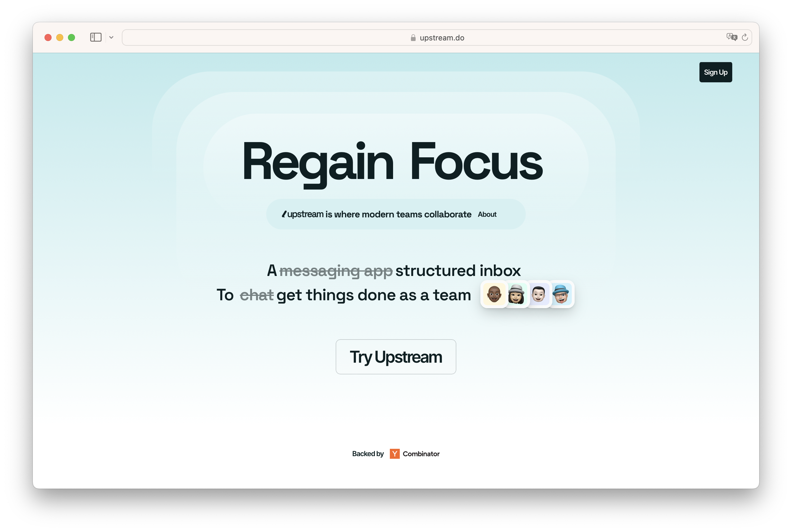This screenshot has height=532, width=792.
Task: Click the translate page icon
Action: [732, 37]
